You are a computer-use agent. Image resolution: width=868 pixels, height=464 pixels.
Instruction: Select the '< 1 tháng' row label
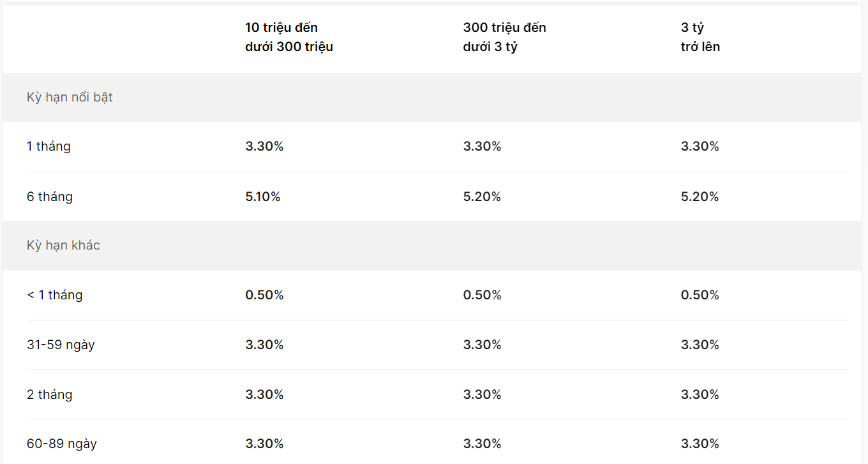pos(55,295)
